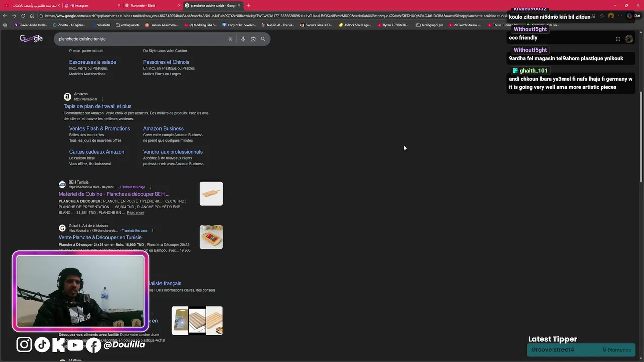The height and width of the screenshot is (362, 644).
Task: Go back to the previous page
Action: click(5, 16)
